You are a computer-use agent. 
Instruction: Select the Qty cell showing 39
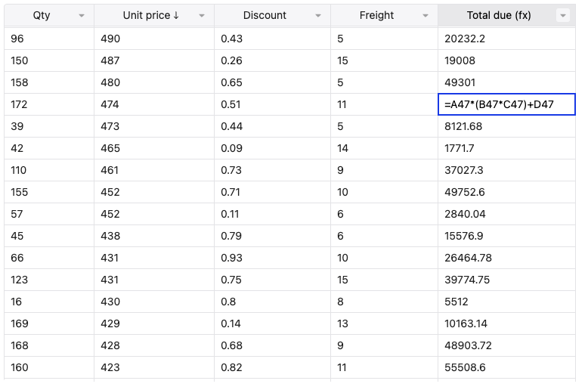pyautogui.click(x=49, y=126)
